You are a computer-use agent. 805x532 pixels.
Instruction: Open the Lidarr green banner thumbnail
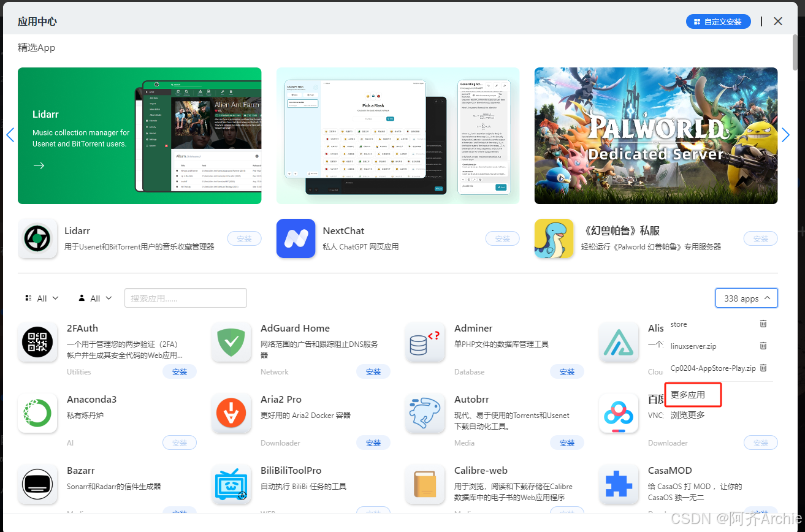coord(140,135)
